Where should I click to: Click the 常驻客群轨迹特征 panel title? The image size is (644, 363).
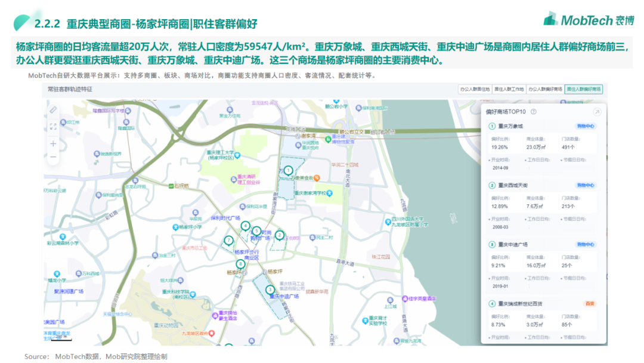(70, 89)
